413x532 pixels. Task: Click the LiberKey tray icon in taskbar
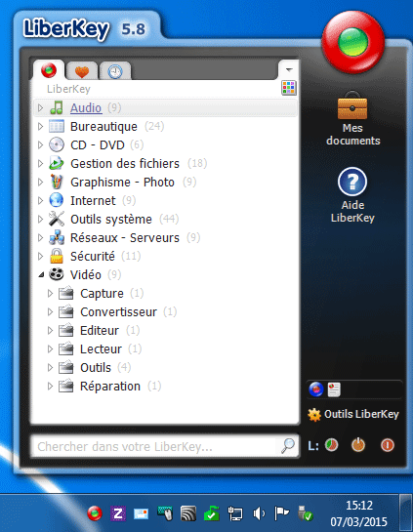(x=95, y=513)
